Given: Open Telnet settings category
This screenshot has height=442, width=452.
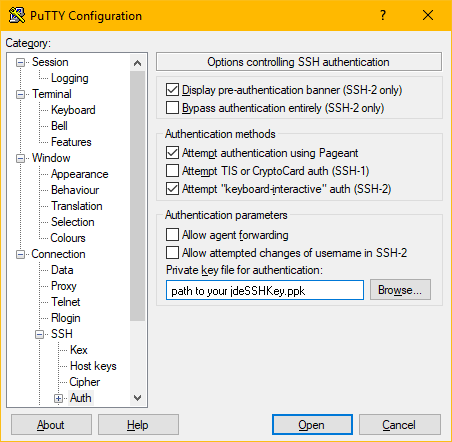Looking at the screenshot, I should pos(66,302).
